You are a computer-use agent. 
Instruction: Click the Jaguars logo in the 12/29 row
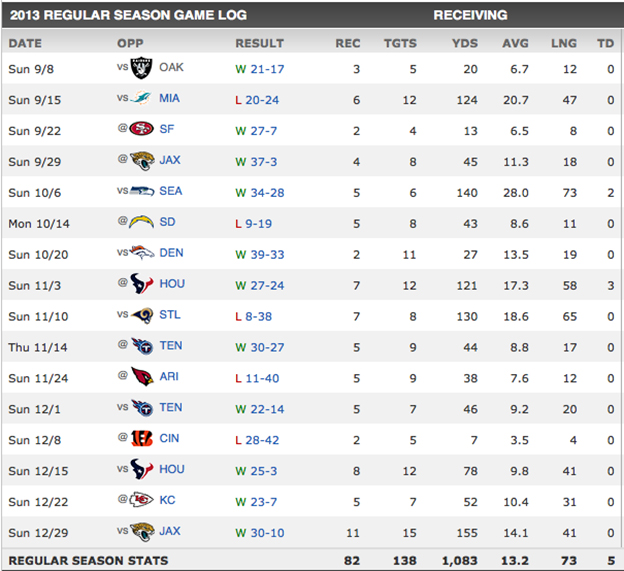(142, 532)
